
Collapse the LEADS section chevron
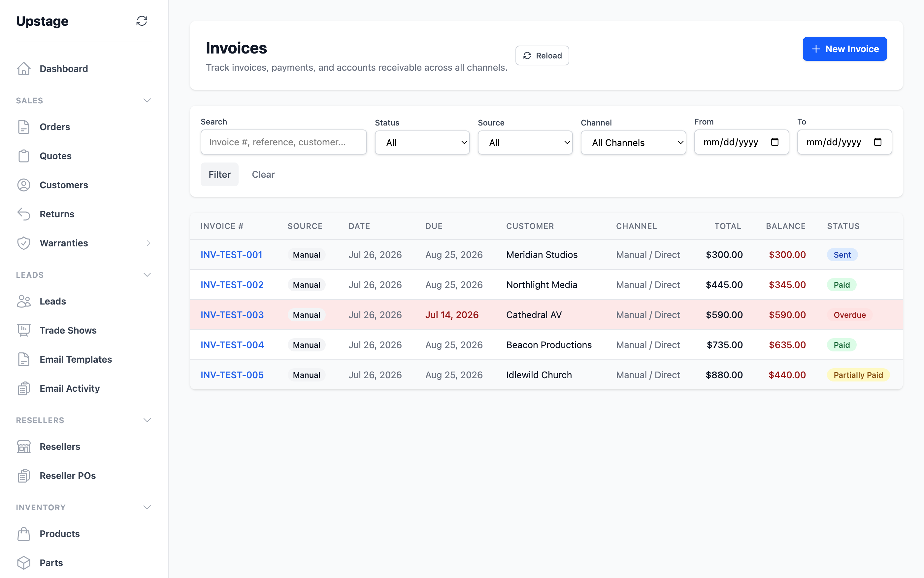click(x=147, y=275)
